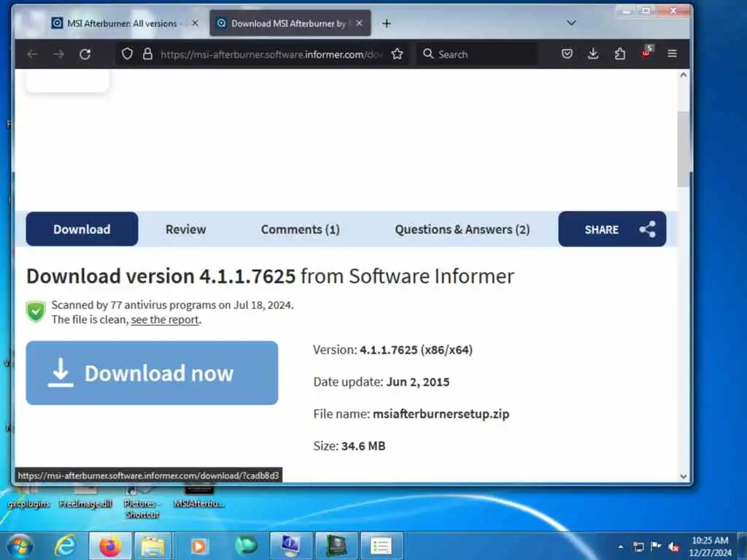Open the Comments (1) tab
This screenshot has width=747, height=560.
300,230
